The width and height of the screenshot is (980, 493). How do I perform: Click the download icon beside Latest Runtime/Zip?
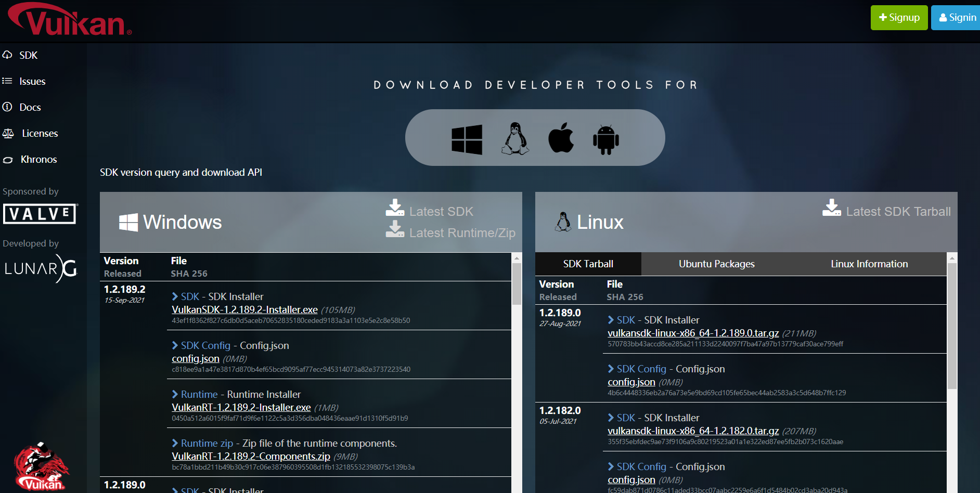[395, 229]
